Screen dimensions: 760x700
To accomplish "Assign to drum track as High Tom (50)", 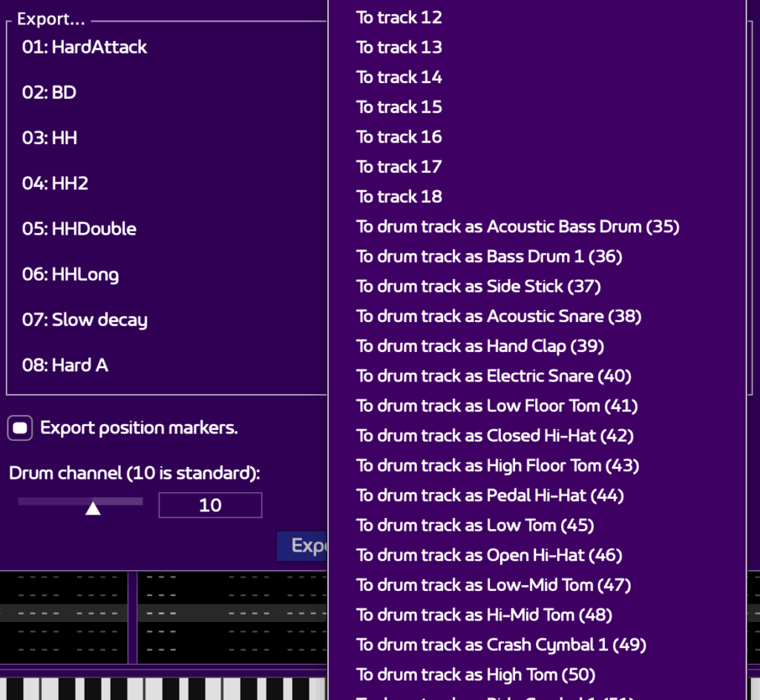I will click(476, 675).
